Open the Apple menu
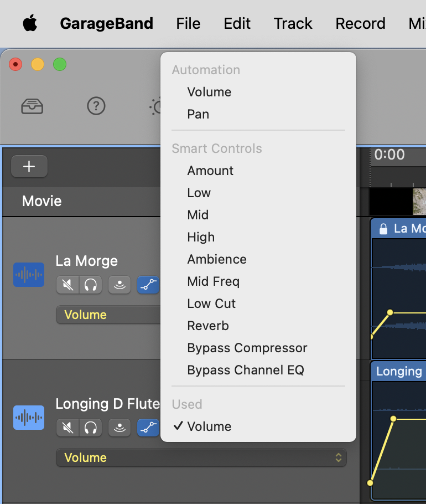 coord(30,23)
